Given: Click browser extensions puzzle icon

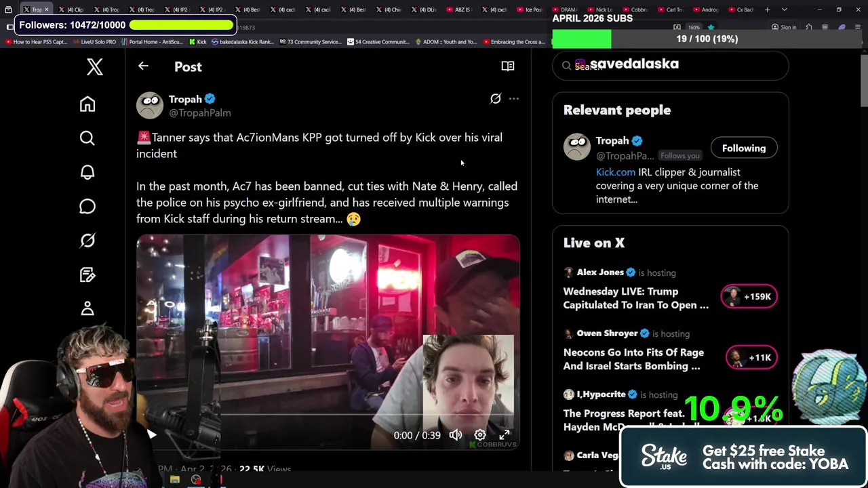Looking at the screenshot, I should click(x=808, y=27).
